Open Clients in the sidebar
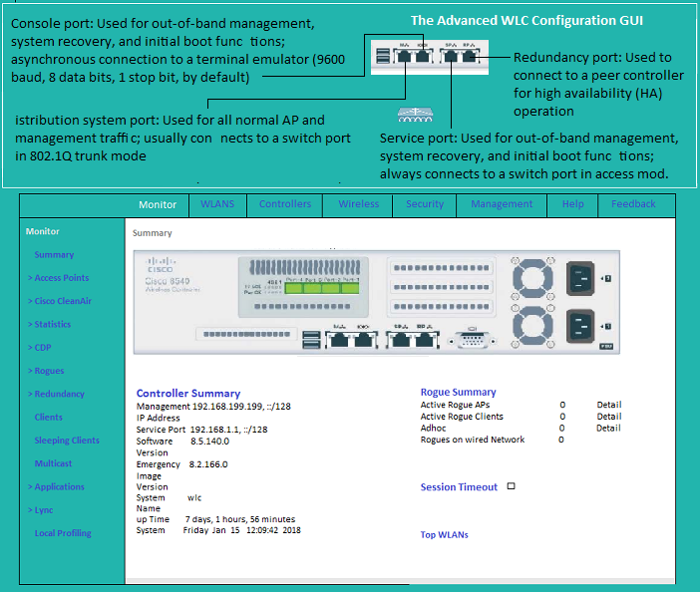Screen dimensions: 700x592 [48, 418]
